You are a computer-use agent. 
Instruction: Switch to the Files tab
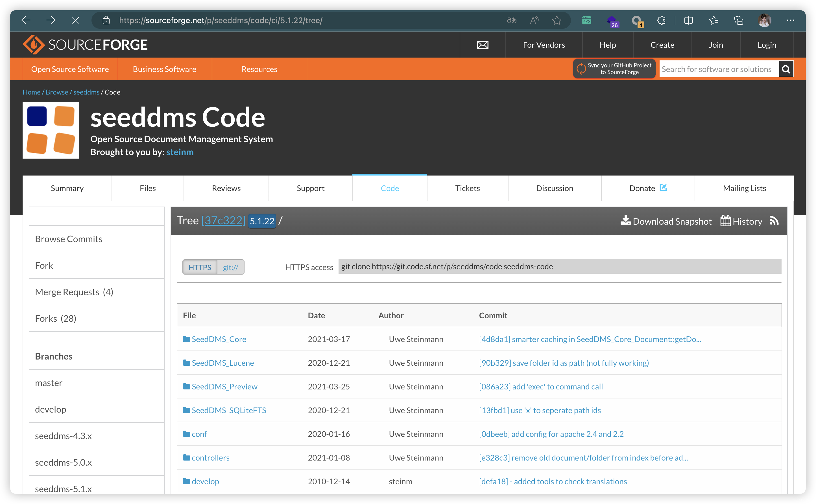coord(148,188)
